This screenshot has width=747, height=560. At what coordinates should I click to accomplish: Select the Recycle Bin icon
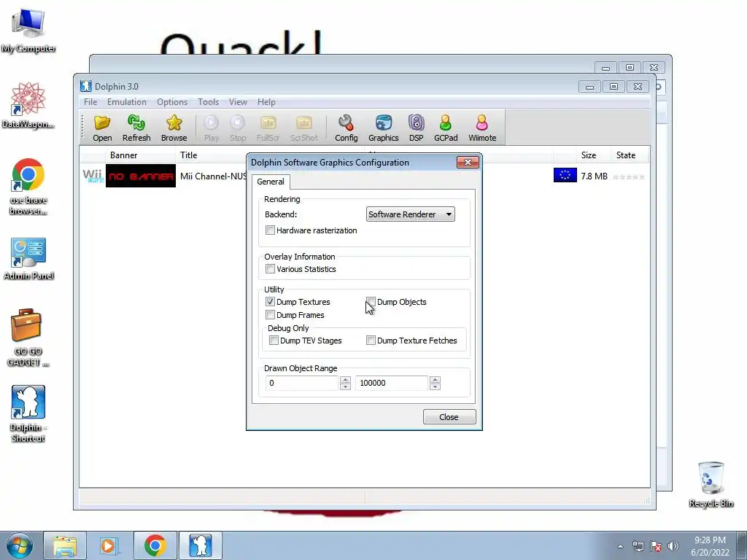click(711, 484)
